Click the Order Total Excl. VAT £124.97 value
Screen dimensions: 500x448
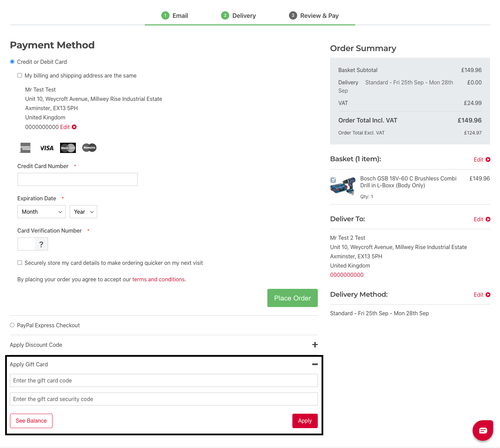coord(473,133)
